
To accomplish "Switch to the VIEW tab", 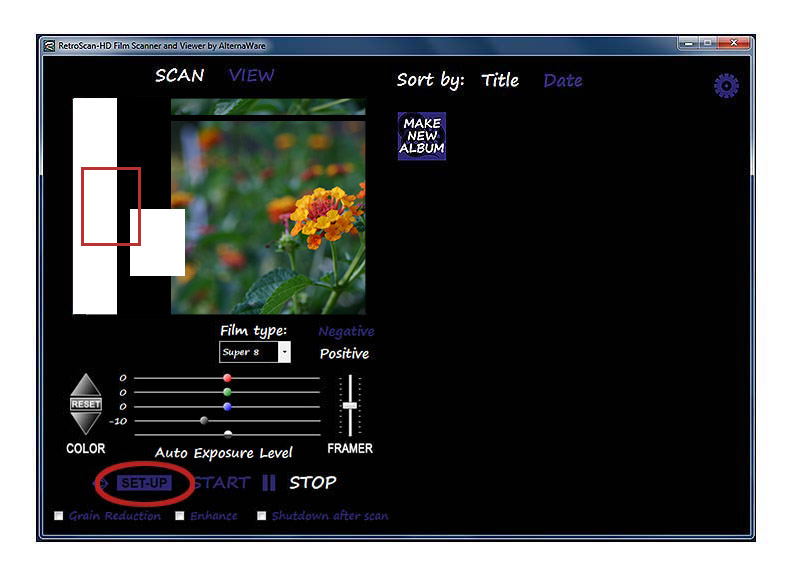I will click(x=251, y=76).
